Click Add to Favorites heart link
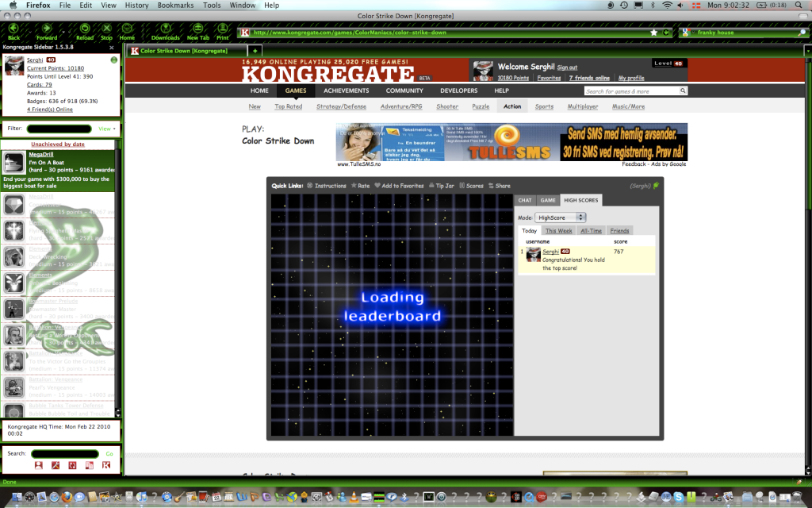Screen dimensions: 812x508 tap(399, 186)
